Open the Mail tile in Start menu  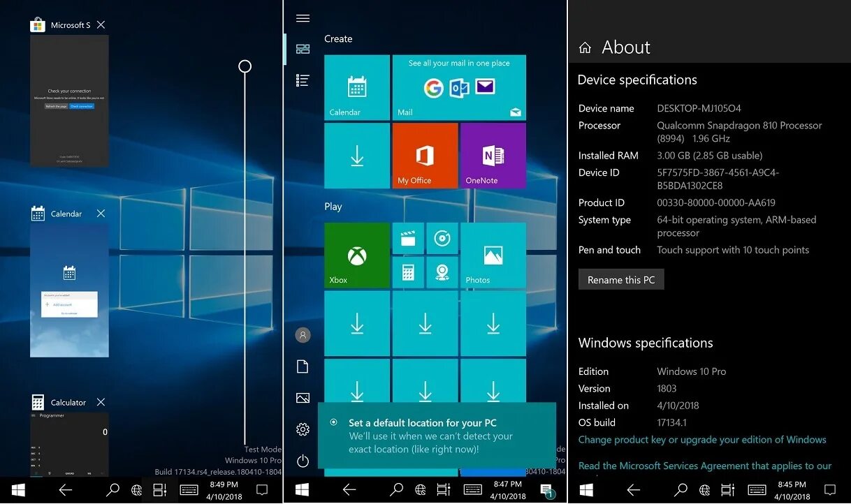click(459, 87)
